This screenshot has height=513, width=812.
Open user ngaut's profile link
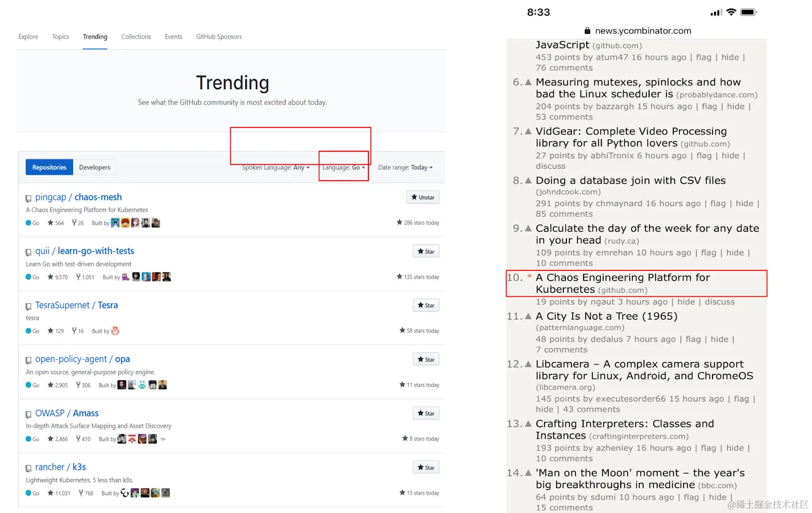pyautogui.click(x=602, y=302)
